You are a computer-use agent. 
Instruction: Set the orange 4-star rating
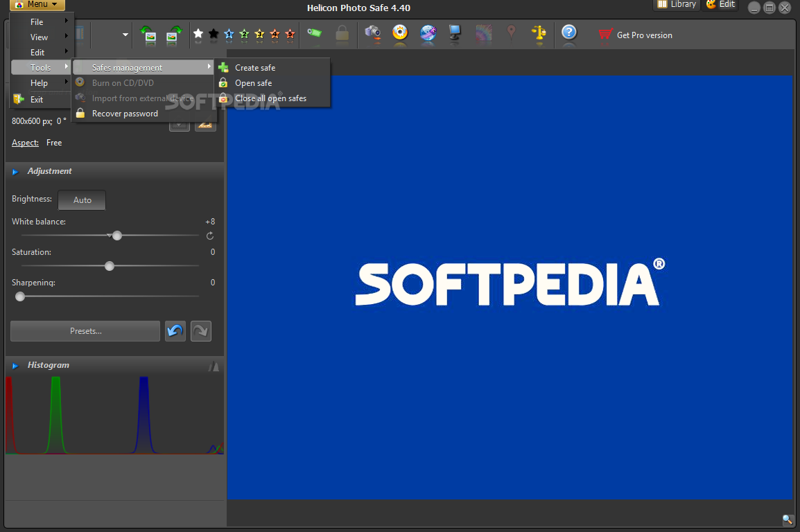pyautogui.click(x=275, y=34)
